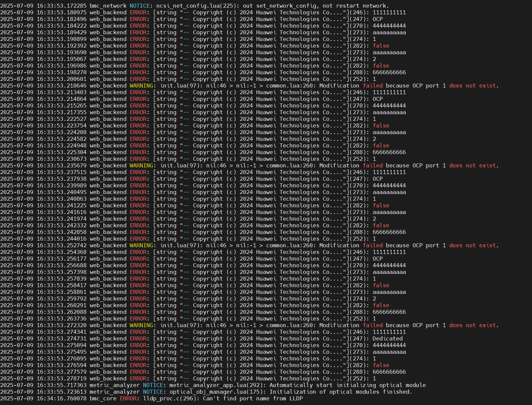Click 'false' on the 16:33:53.260291 line

(381, 305)
